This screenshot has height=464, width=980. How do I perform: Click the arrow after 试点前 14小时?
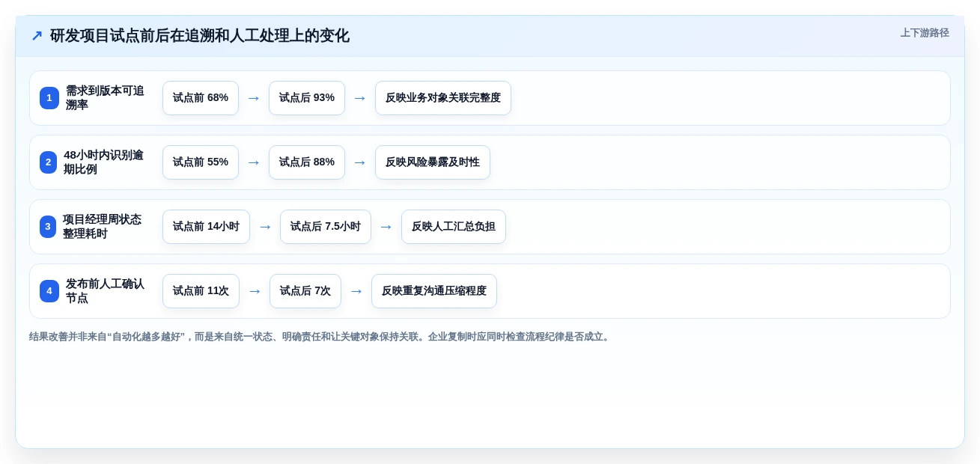[x=265, y=227]
